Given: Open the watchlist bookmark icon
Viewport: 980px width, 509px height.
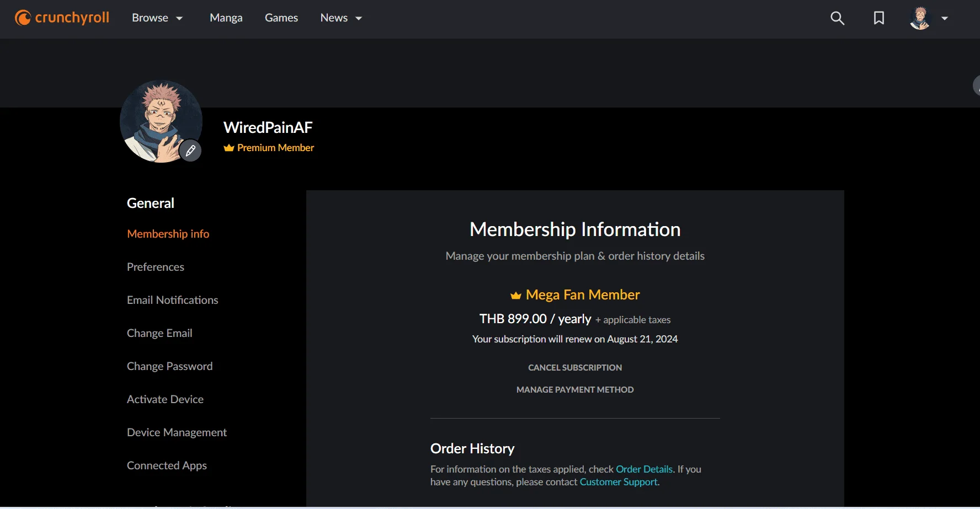Looking at the screenshot, I should 879,18.
